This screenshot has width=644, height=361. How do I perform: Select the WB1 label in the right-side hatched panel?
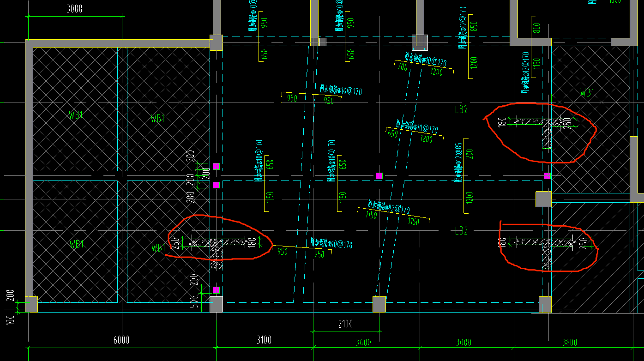coord(587,93)
